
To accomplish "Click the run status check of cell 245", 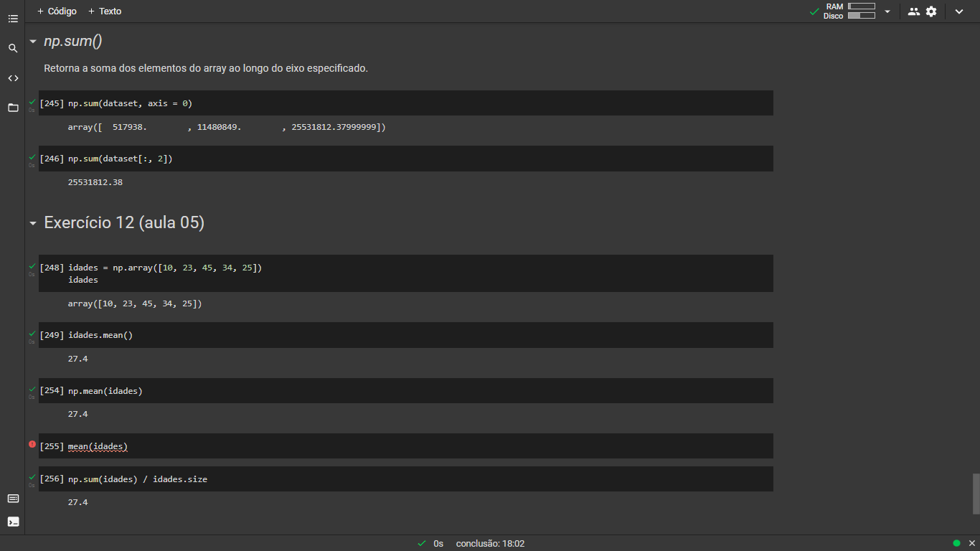I will pyautogui.click(x=32, y=102).
